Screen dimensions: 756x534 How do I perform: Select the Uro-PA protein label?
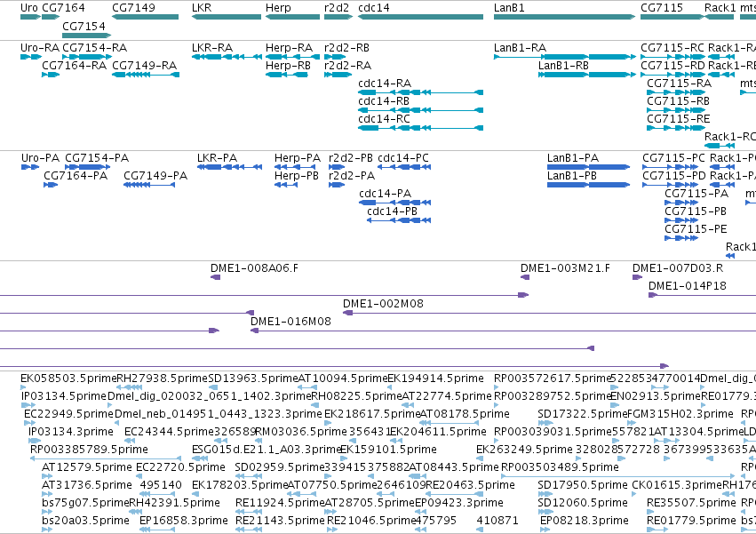pyautogui.click(x=41, y=158)
